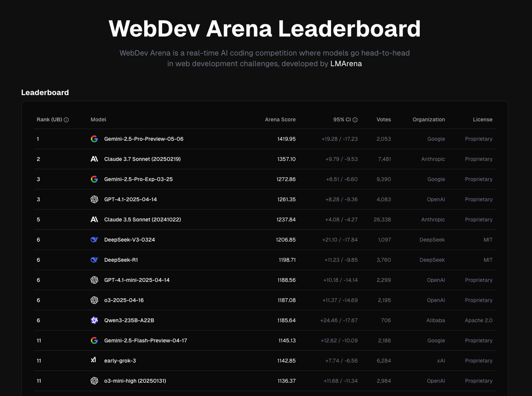The width and height of the screenshot is (532, 396).
Task: Click the Google logo beside Gemini-2.5-Pro-Preview-05-06
Action: pos(94,139)
